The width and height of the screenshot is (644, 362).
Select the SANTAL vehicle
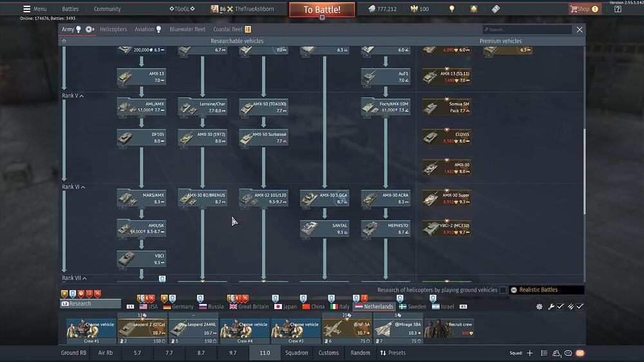pyautogui.click(x=325, y=229)
